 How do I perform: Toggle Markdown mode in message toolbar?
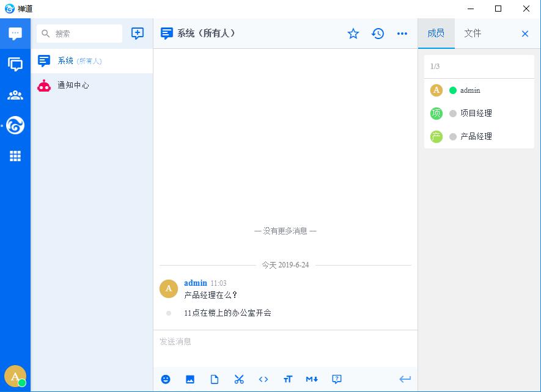coord(312,379)
